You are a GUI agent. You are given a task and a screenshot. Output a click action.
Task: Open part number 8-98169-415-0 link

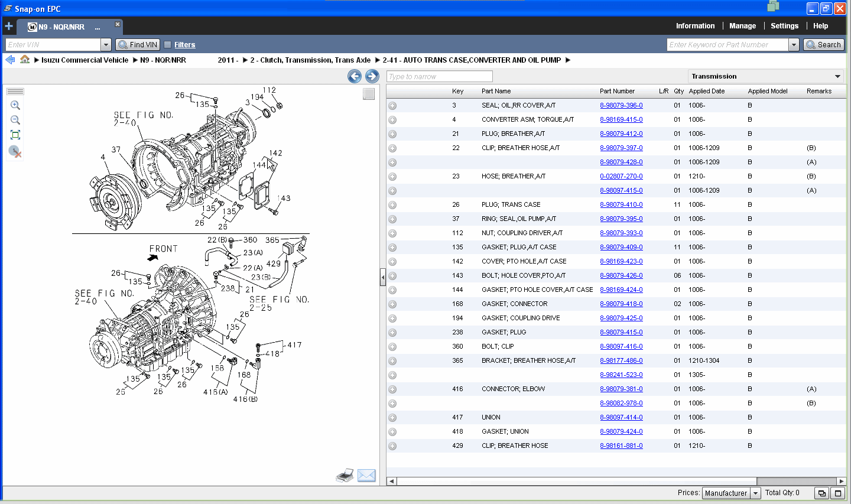point(621,119)
